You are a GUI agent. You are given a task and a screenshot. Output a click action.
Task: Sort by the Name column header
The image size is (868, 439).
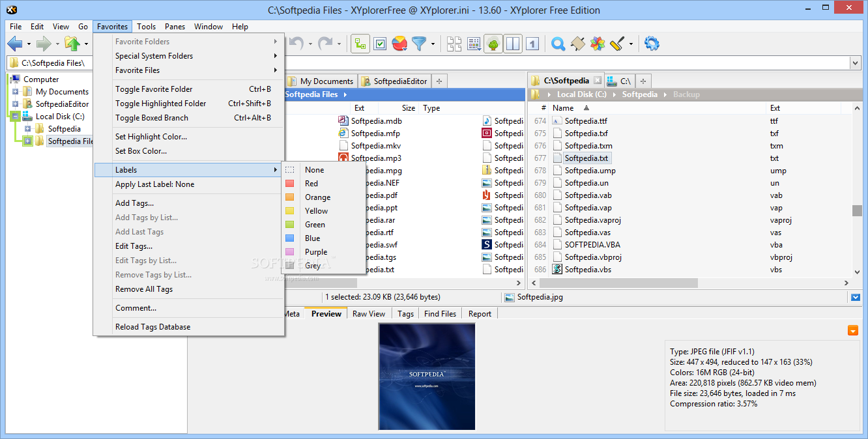click(563, 108)
